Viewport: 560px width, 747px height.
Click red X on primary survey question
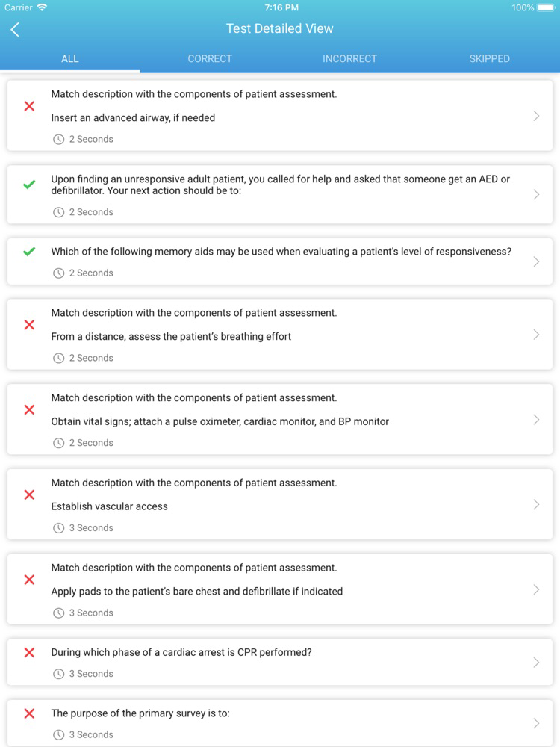click(30, 713)
